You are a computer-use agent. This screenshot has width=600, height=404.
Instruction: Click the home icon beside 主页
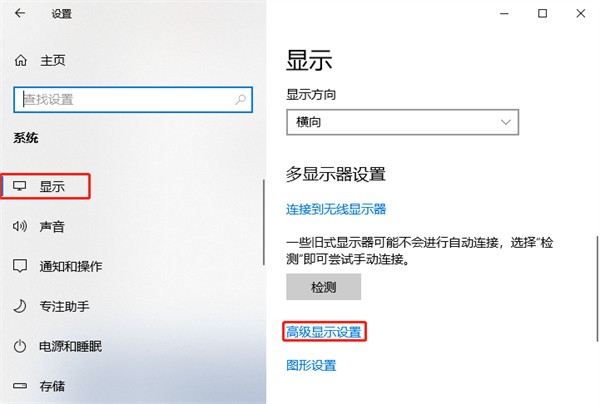coord(20,60)
